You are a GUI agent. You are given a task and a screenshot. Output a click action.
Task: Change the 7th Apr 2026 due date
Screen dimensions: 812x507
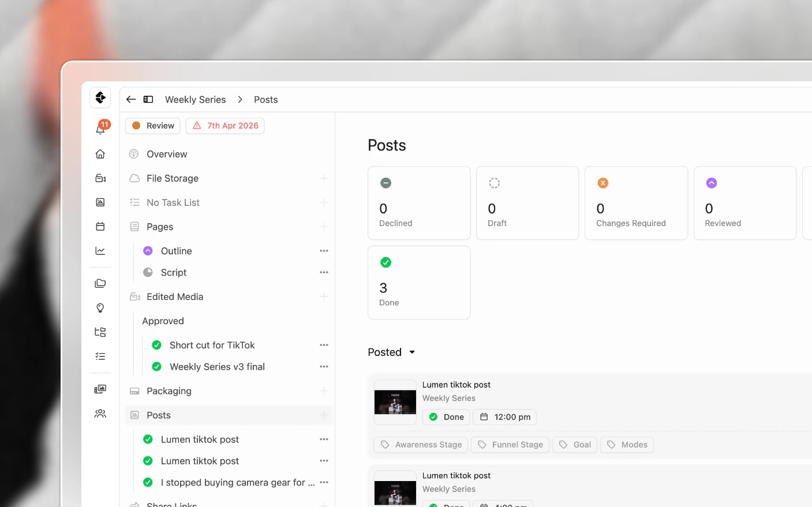(225, 126)
